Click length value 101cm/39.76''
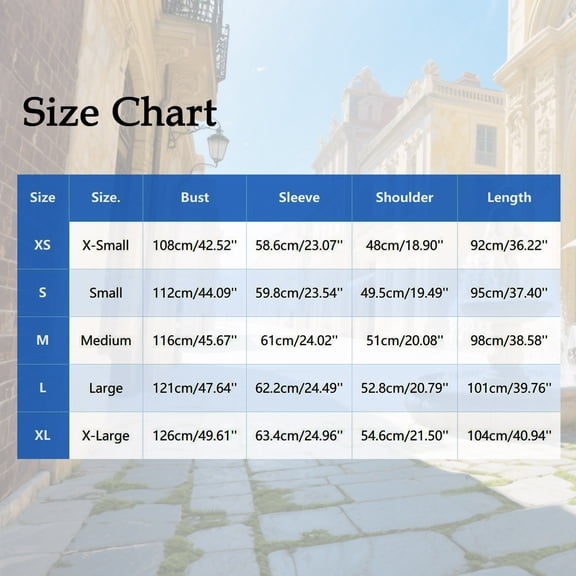This screenshot has height=576, width=576. click(509, 388)
